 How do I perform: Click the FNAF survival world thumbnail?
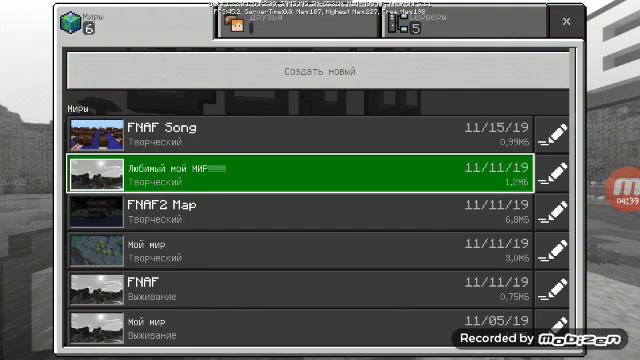click(x=97, y=289)
